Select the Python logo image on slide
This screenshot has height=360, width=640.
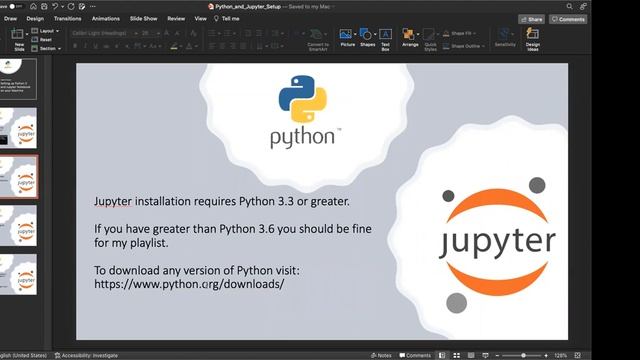click(305, 111)
